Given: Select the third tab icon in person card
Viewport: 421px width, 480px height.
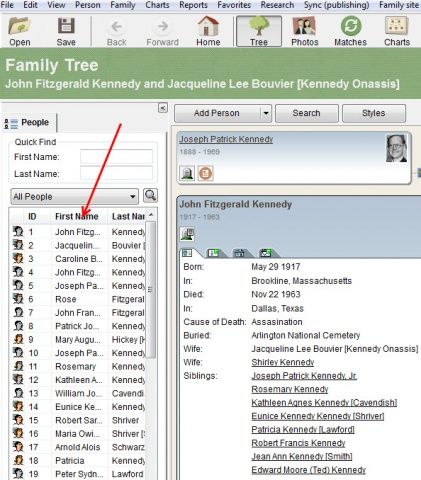Looking at the screenshot, I should click(x=239, y=253).
